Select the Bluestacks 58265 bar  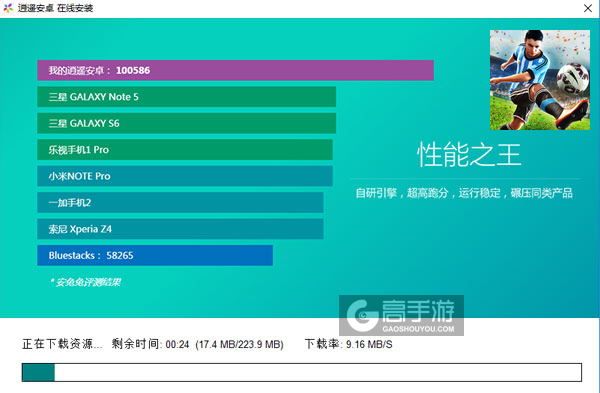(x=155, y=255)
